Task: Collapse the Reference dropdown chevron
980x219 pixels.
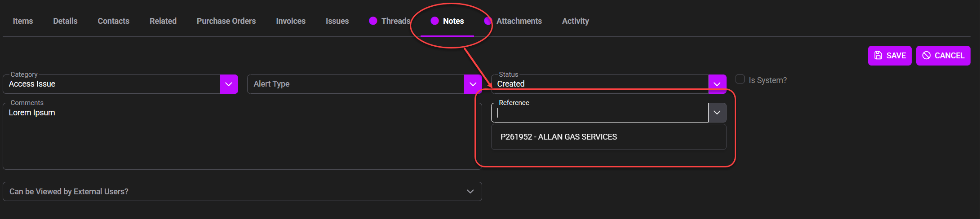Action: point(717,113)
